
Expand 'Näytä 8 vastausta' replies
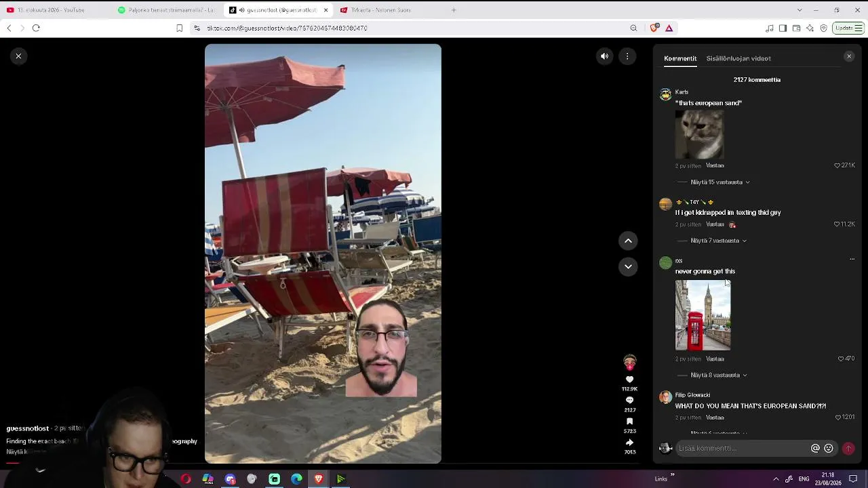[719, 375]
